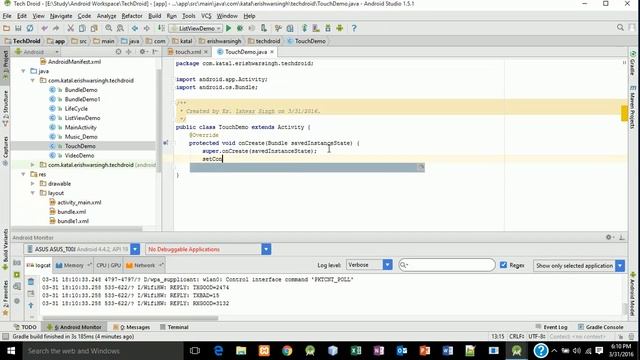Click the Synchronize toolbar icon
640x360 pixels.
point(30,28)
